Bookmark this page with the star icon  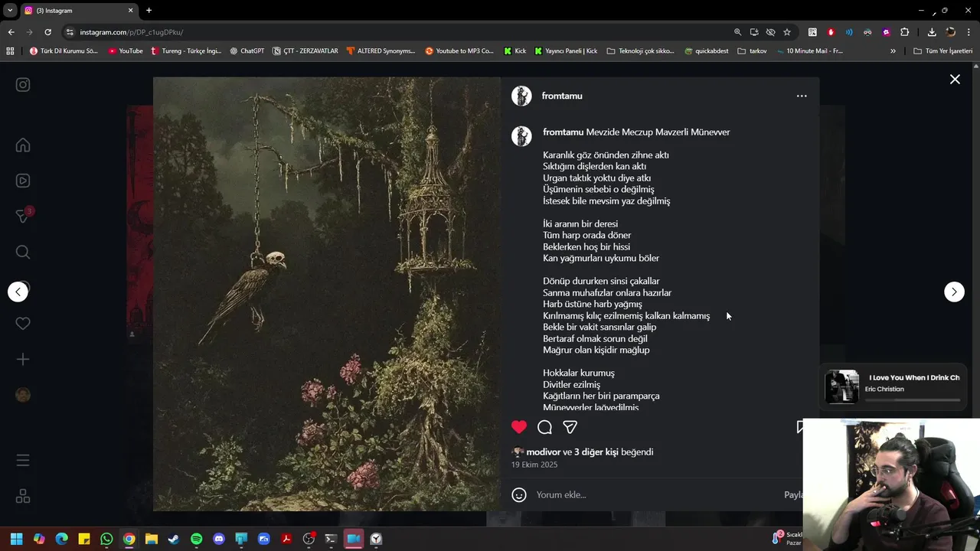click(787, 32)
